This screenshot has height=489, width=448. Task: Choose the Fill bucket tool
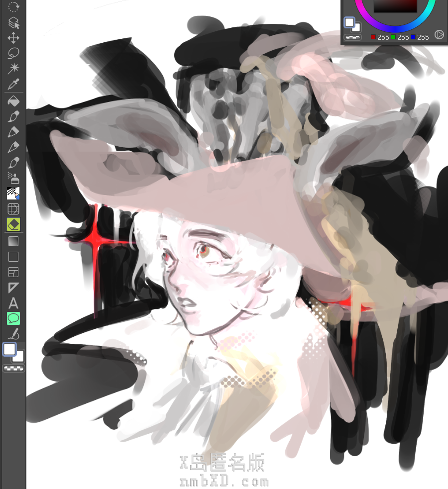(x=13, y=101)
